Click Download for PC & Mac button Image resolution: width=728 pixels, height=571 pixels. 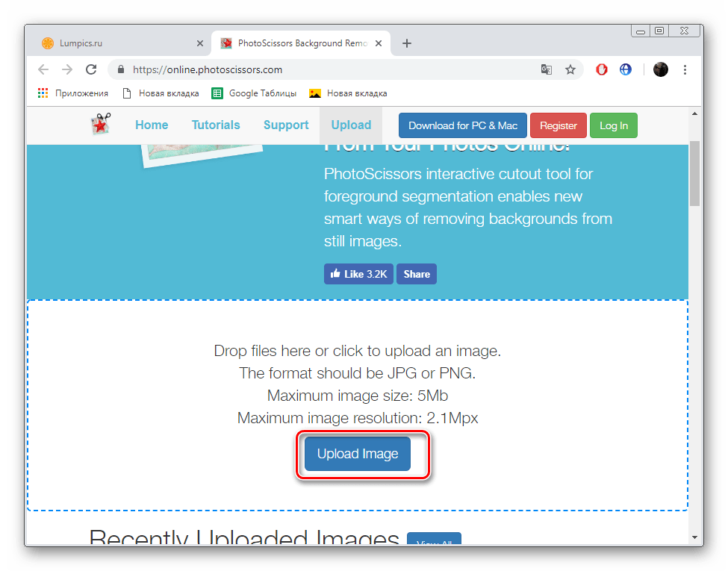(463, 125)
